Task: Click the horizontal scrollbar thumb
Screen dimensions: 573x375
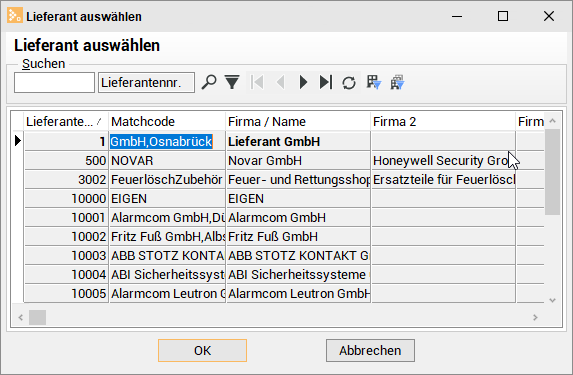Action: [38, 317]
